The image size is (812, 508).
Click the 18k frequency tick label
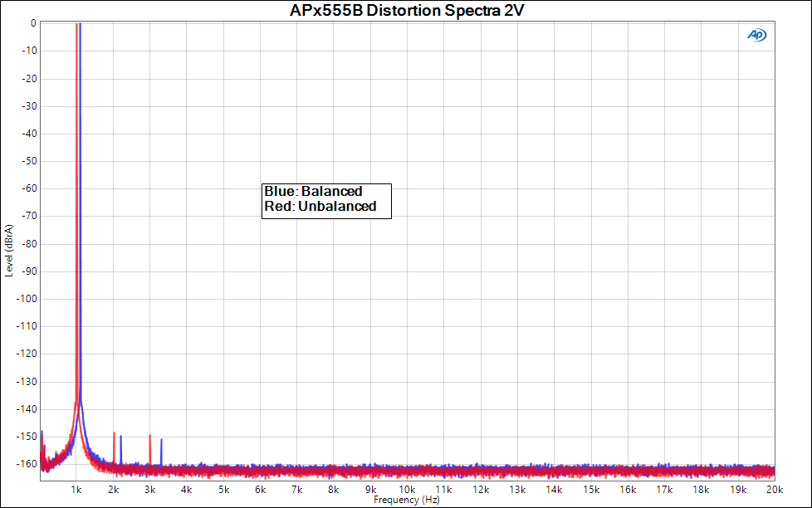coord(702,490)
